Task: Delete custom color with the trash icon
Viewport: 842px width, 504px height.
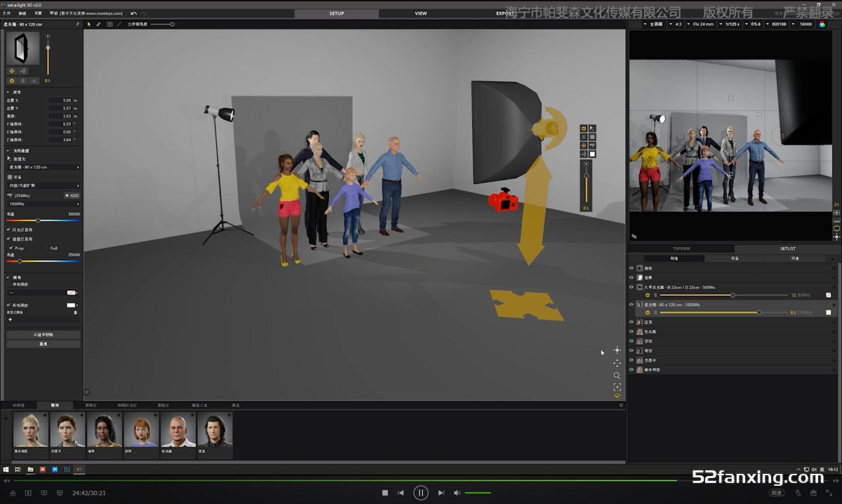Action: click(x=76, y=312)
